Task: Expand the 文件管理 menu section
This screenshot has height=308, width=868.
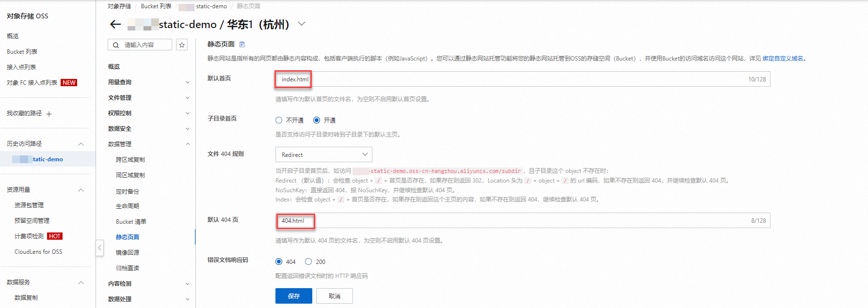Action: (187, 98)
